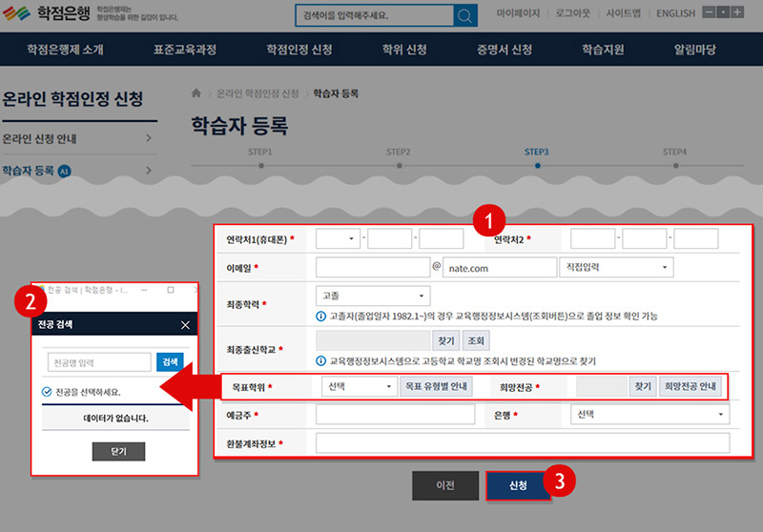
Task: Click 검색 button in 전공 검색 popup
Action: click(170, 362)
